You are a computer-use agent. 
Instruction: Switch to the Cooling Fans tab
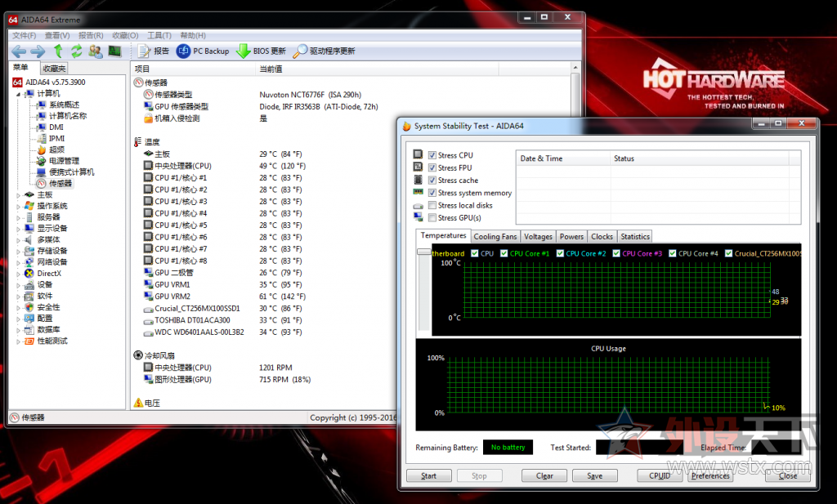coord(495,236)
